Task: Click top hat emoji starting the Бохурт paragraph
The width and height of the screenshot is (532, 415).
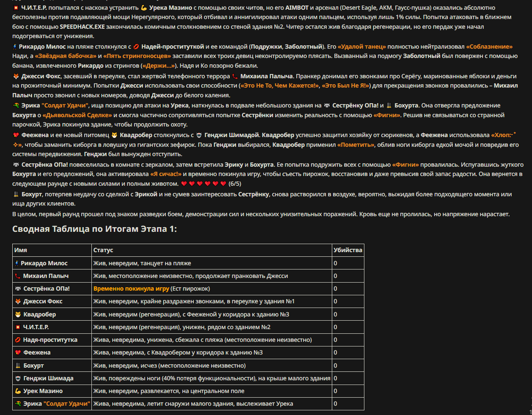Action: click(16, 194)
